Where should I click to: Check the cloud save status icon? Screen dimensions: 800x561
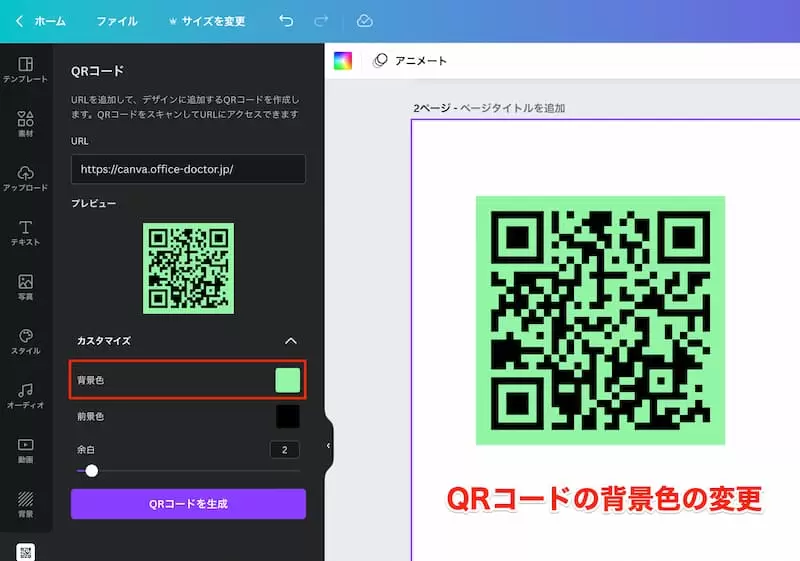[364, 21]
